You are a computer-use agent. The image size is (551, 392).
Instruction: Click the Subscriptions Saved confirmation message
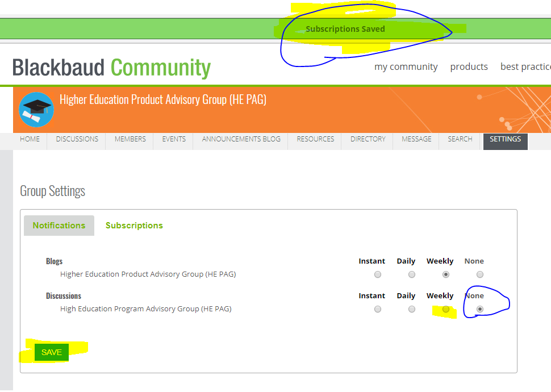345,29
